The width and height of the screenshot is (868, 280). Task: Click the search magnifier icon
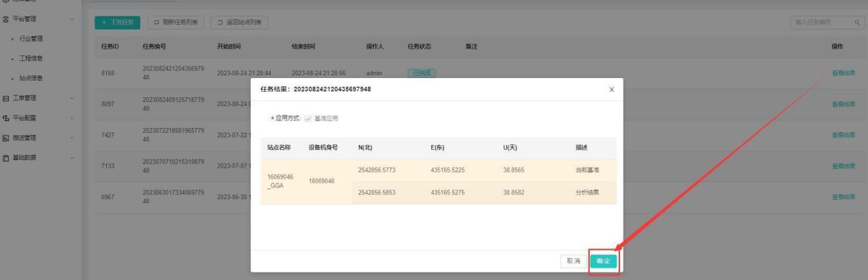[x=856, y=23]
